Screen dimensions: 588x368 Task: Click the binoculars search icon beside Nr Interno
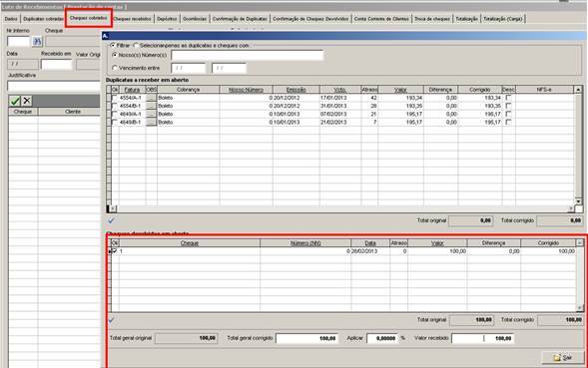click(x=37, y=41)
